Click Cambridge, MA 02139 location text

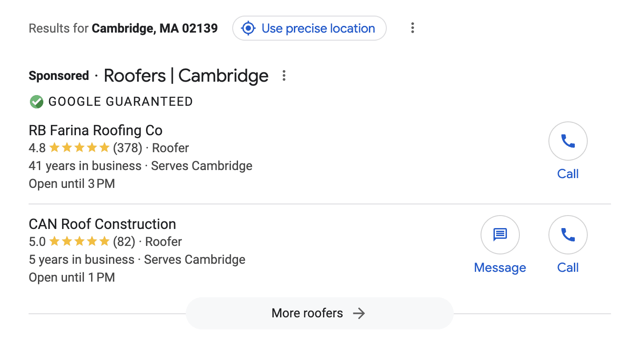pyautogui.click(x=154, y=28)
